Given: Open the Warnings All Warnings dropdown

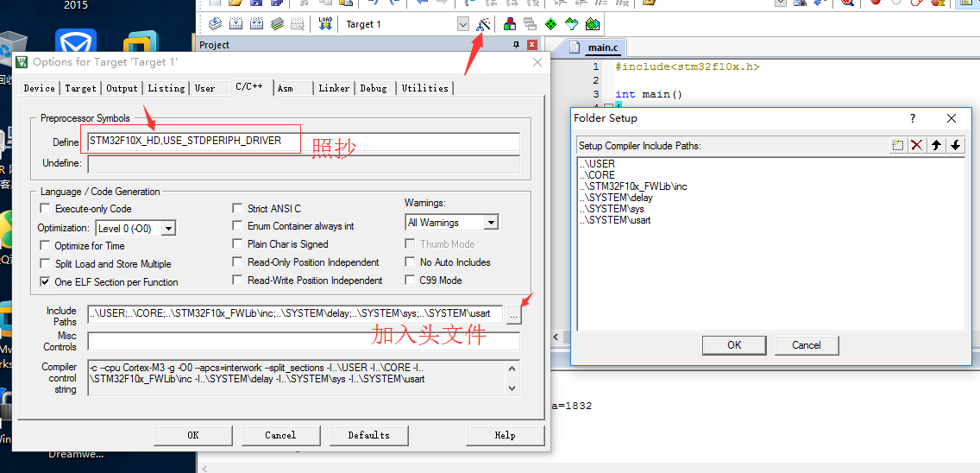Looking at the screenshot, I should point(491,222).
